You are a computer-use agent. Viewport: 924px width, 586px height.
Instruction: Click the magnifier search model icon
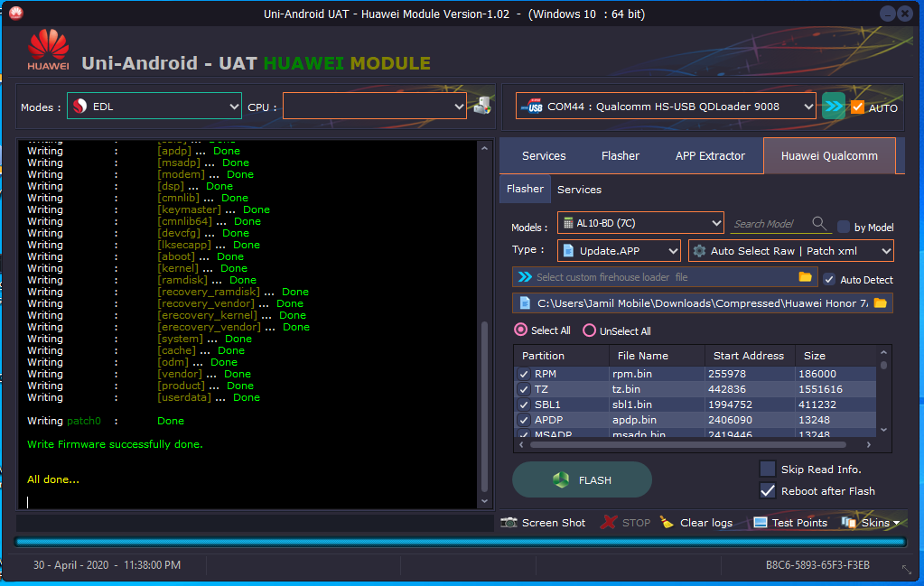point(819,223)
